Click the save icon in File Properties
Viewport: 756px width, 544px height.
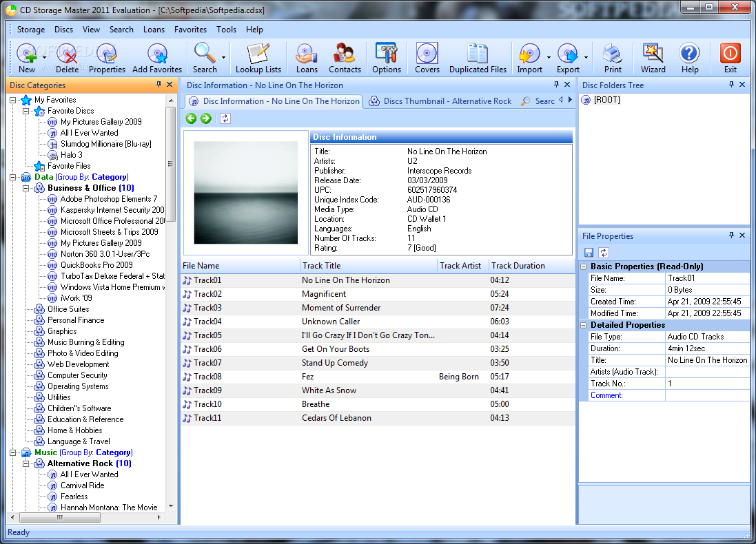tap(589, 253)
